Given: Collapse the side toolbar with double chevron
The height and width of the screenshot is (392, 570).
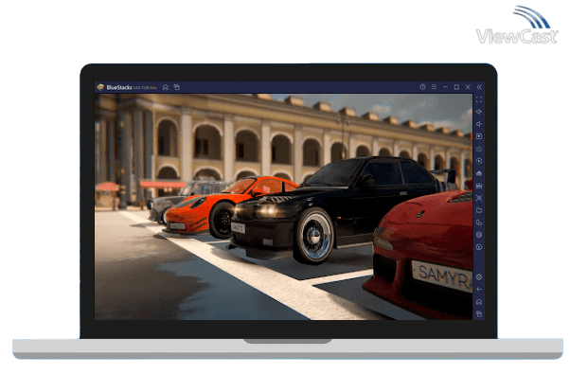Looking at the screenshot, I should 479,87.
